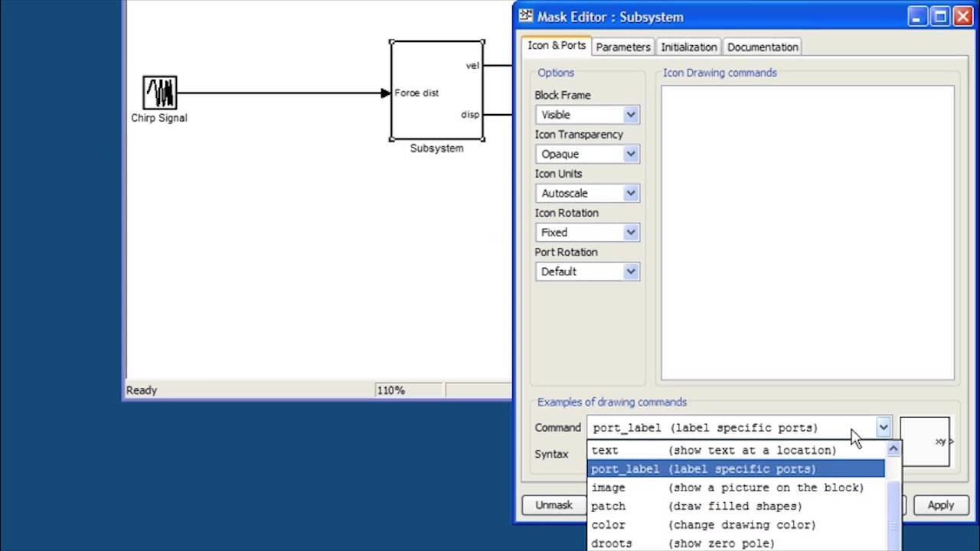Choose text (show text at a location)
This screenshot has height=551, width=980.
[737, 450]
